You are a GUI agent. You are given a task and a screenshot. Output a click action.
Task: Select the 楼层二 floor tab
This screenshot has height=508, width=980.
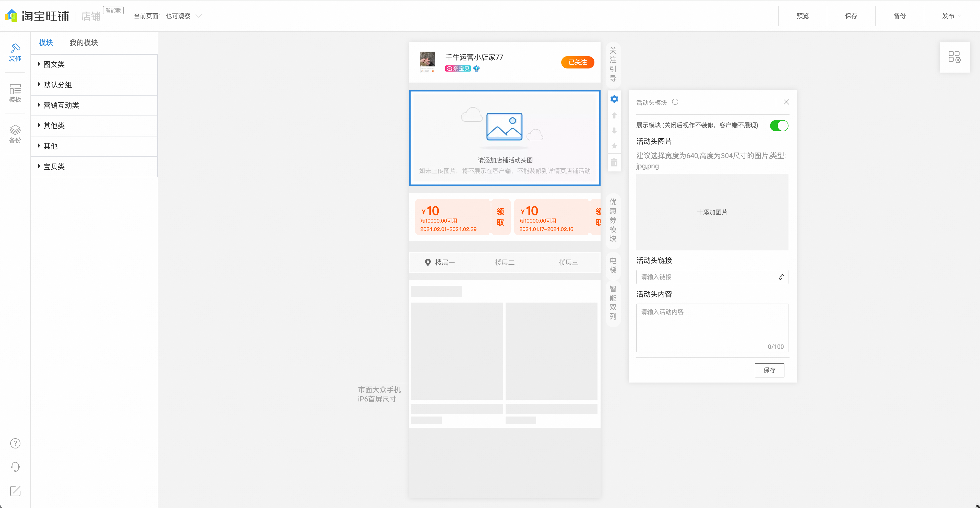[505, 262]
